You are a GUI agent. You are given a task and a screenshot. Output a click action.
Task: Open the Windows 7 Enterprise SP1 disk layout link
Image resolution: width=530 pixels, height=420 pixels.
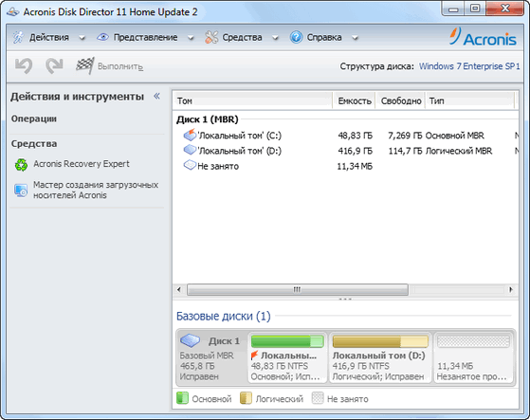click(x=469, y=66)
